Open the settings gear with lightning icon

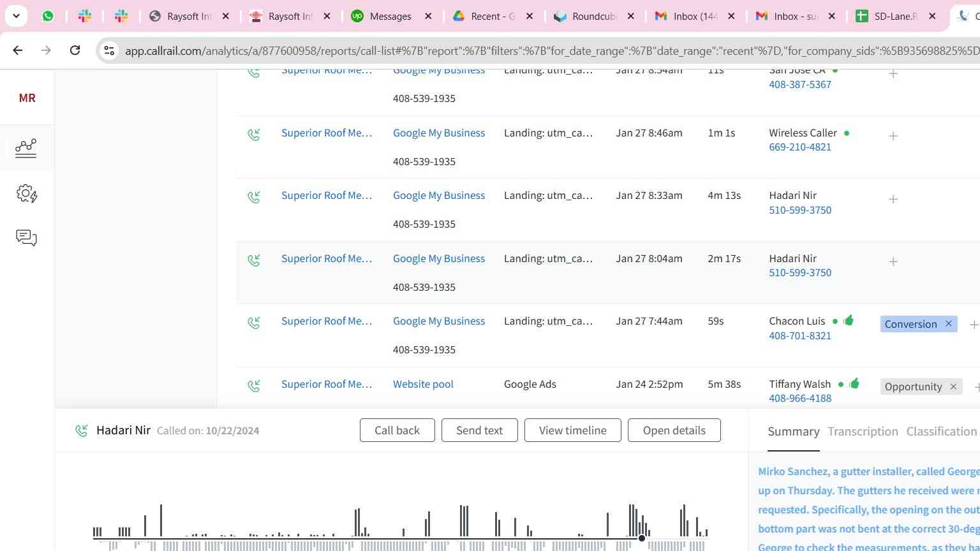[26, 193]
